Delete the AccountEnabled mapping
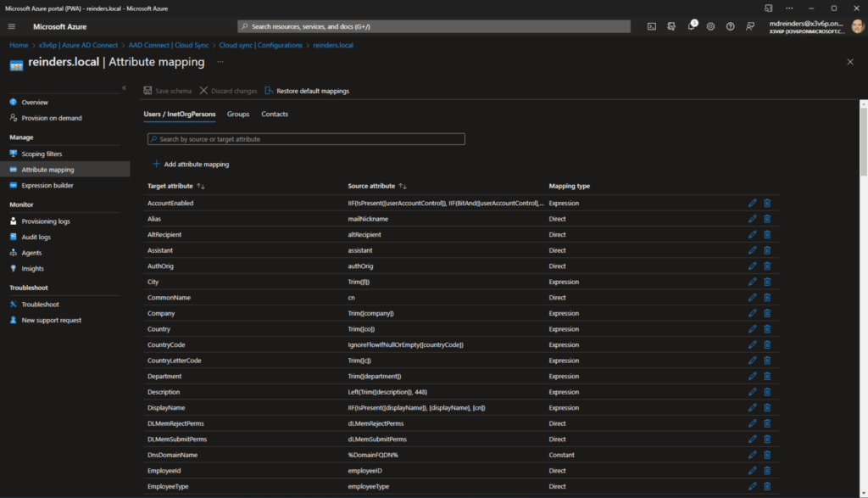 click(767, 203)
